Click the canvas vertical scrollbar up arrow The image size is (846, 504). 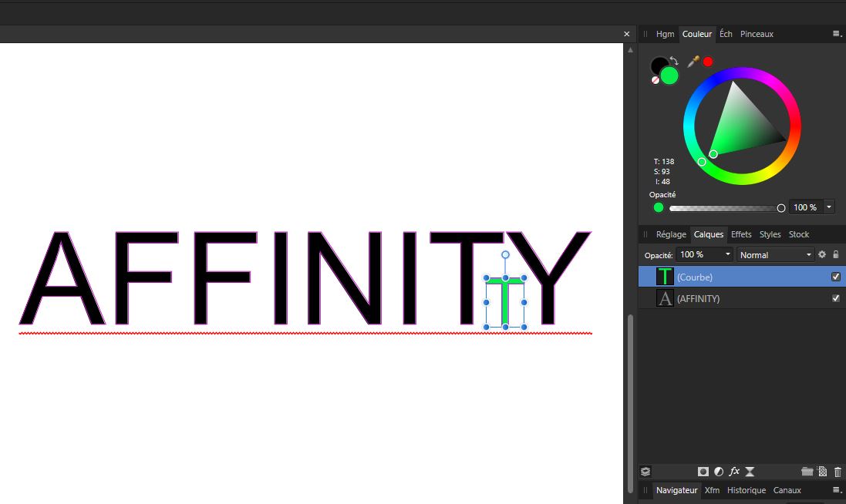629,50
